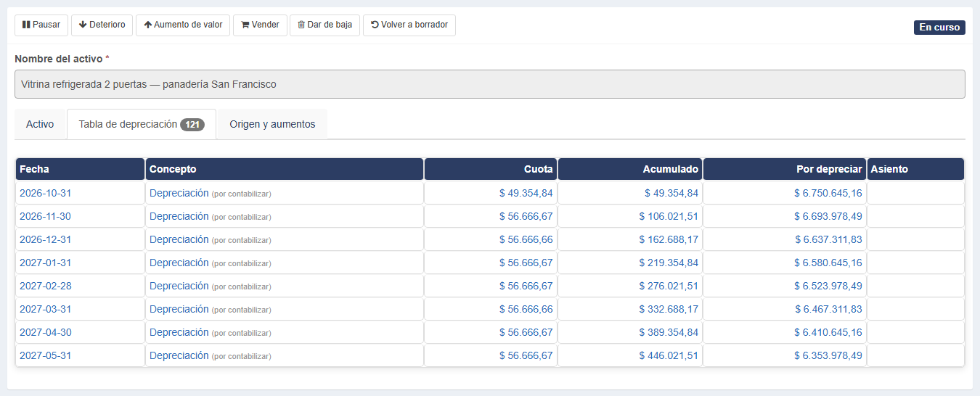Click the 121 count badge
This screenshot has width=980, height=396.
(192, 125)
